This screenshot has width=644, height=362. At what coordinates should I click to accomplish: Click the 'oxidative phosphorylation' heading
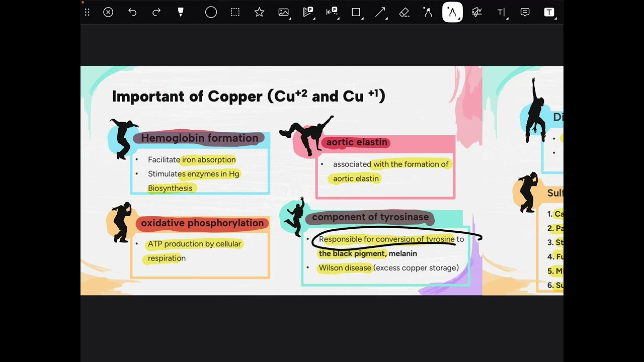(202, 223)
